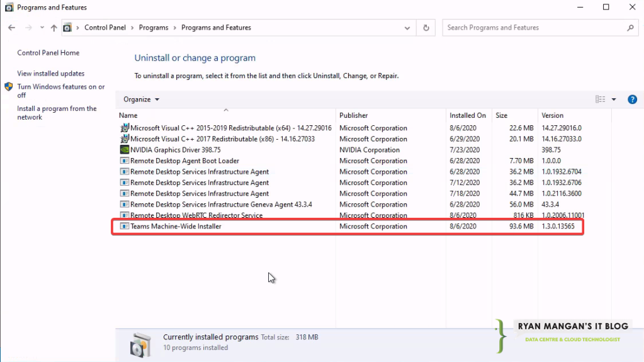Screen dimensions: 644x362
Task: Click the 93.6 MB size cell
Action: pyautogui.click(x=521, y=227)
